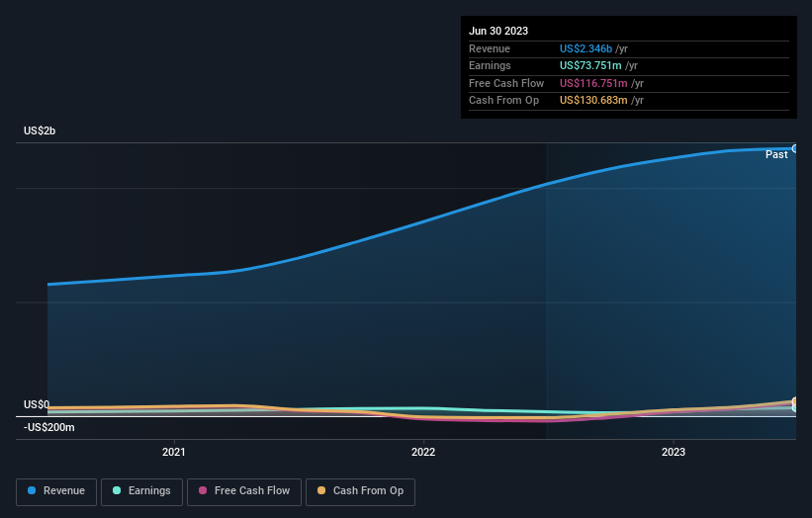Click the orange Cash From Op end marker

(x=795, y=401)
